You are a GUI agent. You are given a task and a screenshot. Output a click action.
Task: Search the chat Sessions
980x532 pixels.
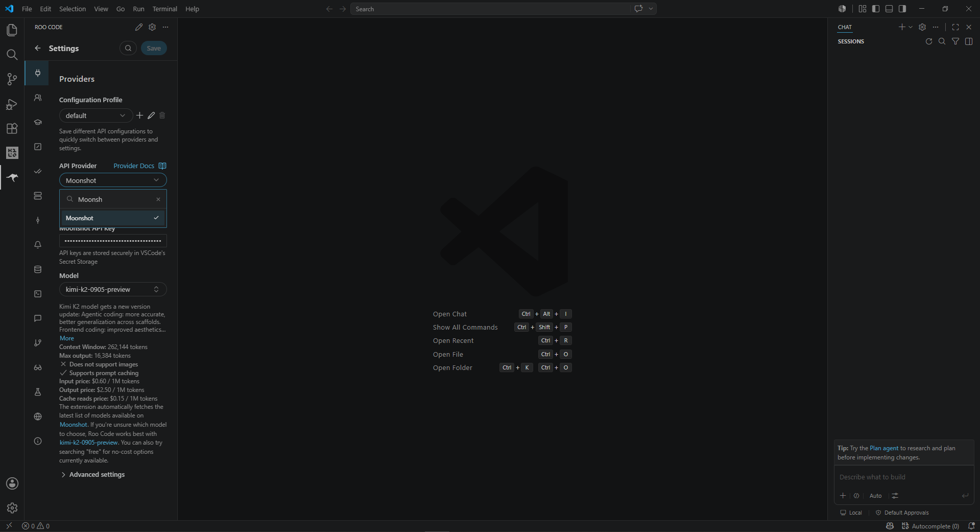(x=942, y=41)
